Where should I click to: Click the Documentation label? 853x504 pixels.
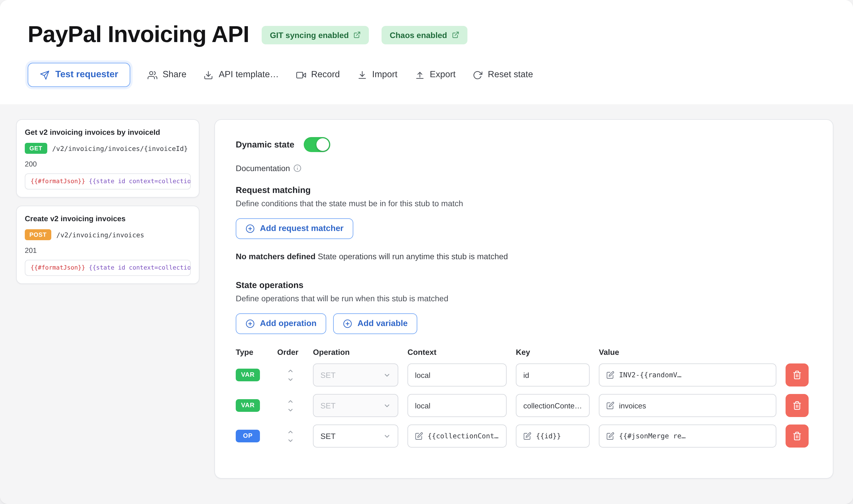263,168
